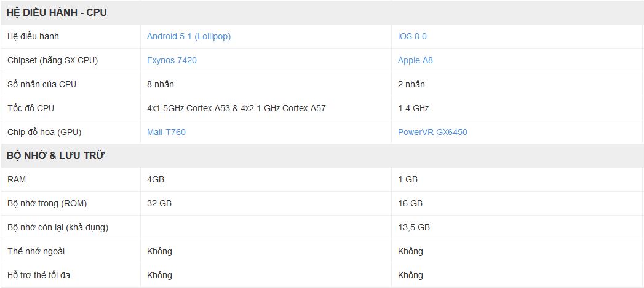Click the Bộ nhớ còn lại (khả dụng) label

[x=58, y=227]
